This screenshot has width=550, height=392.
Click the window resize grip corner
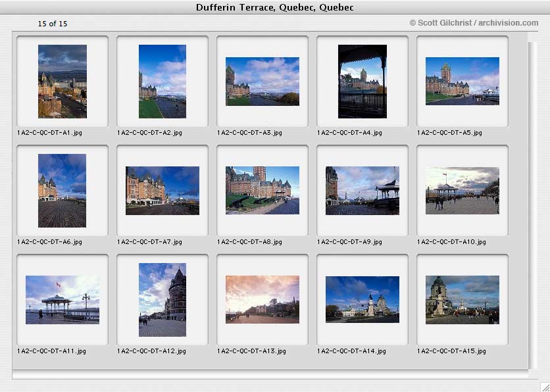[545, 387]
